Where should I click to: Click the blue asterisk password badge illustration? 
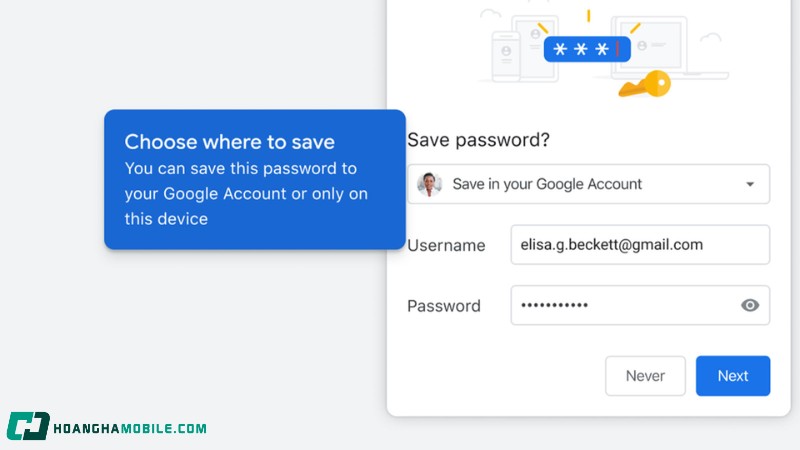[587, 49]
